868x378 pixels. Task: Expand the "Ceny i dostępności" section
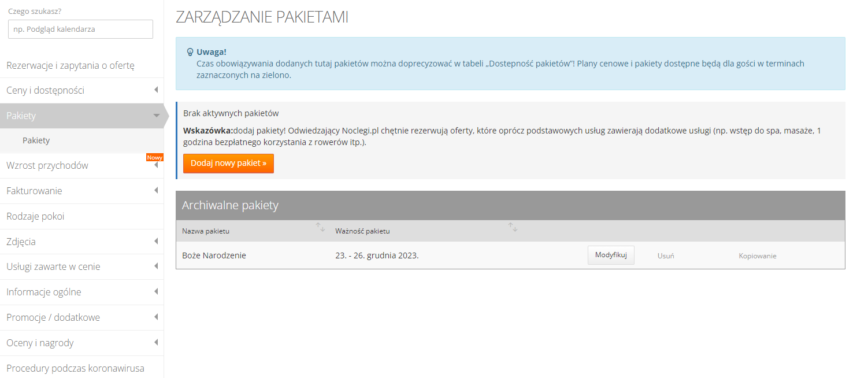tap(81, 90)
